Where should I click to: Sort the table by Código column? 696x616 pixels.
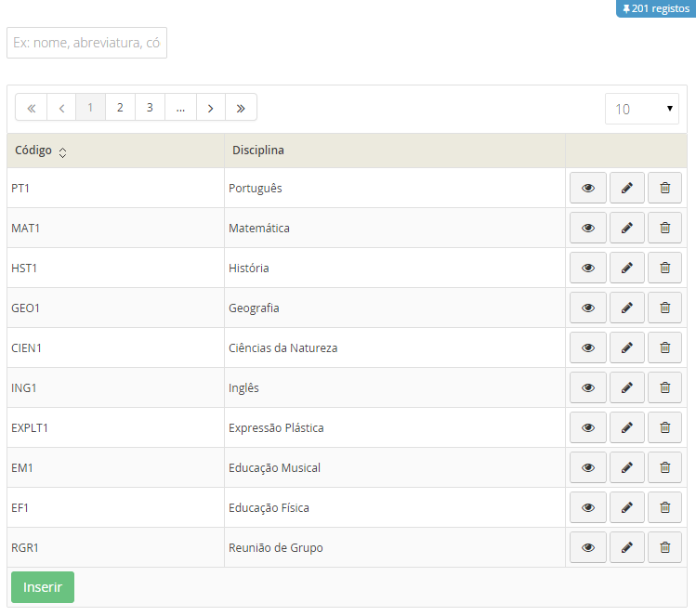pos(62,151)
